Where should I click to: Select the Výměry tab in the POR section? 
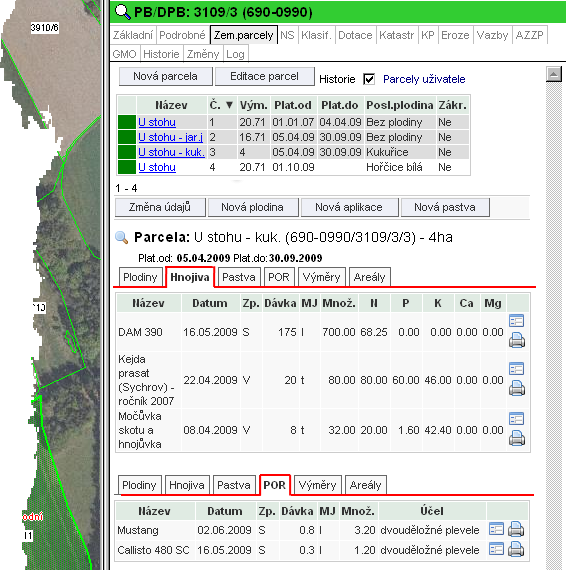coord(317,485)
